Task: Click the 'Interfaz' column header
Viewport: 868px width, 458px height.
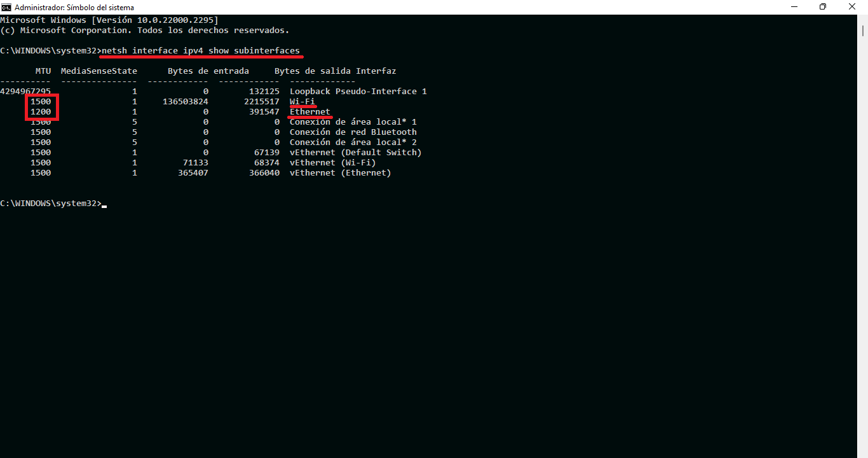Action: pos(376,71)
